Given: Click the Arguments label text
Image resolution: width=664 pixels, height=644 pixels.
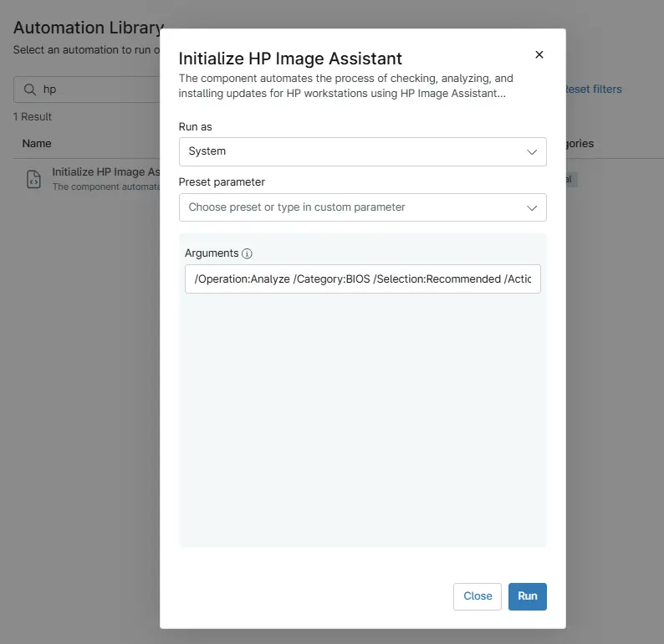Looking at the screenshot, I should 212,253.
